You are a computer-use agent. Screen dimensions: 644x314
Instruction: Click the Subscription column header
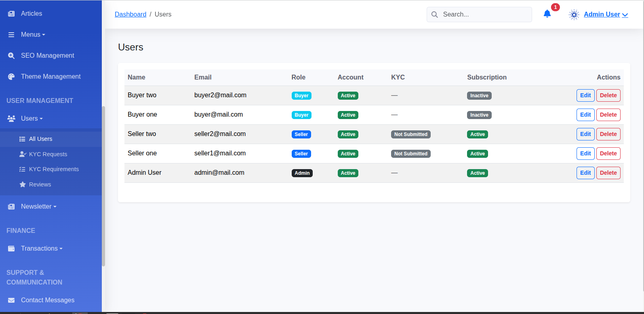[x=487, y=77]
